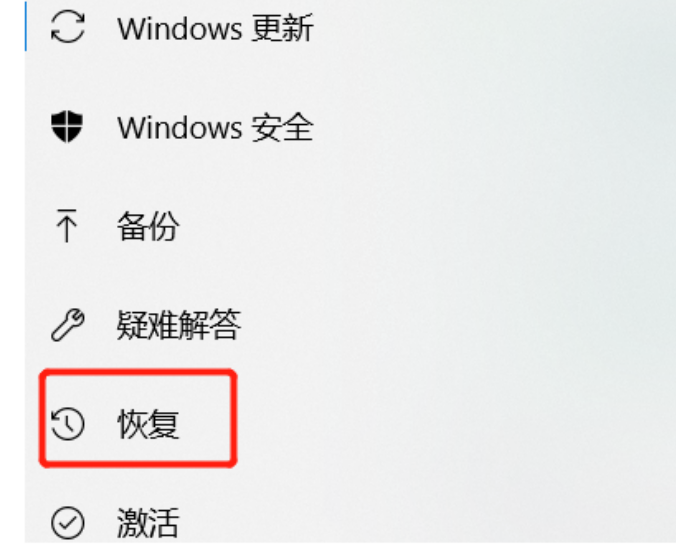The image size is (676, 557).
Task: Open the 激活 settings section
Action: (148, 523)
